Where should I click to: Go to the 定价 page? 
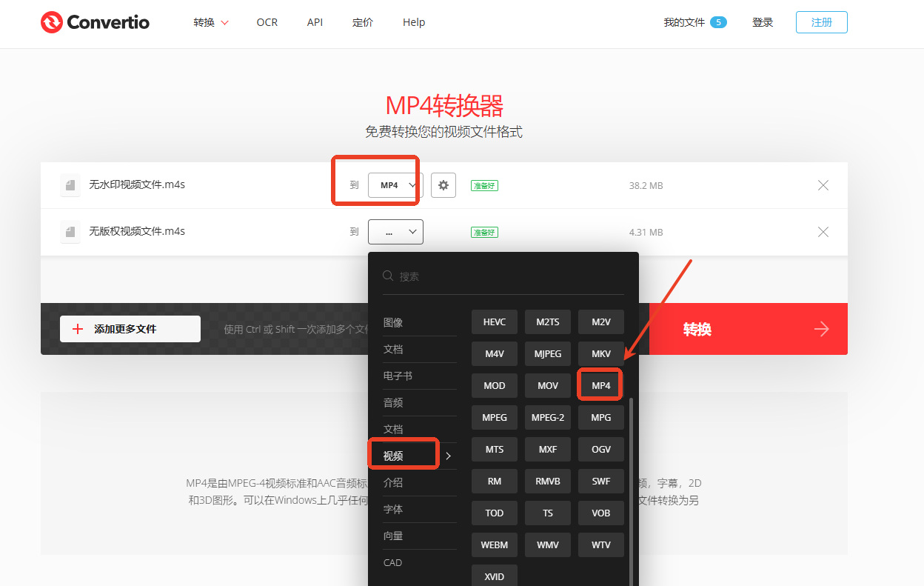(x=363, y=22)
